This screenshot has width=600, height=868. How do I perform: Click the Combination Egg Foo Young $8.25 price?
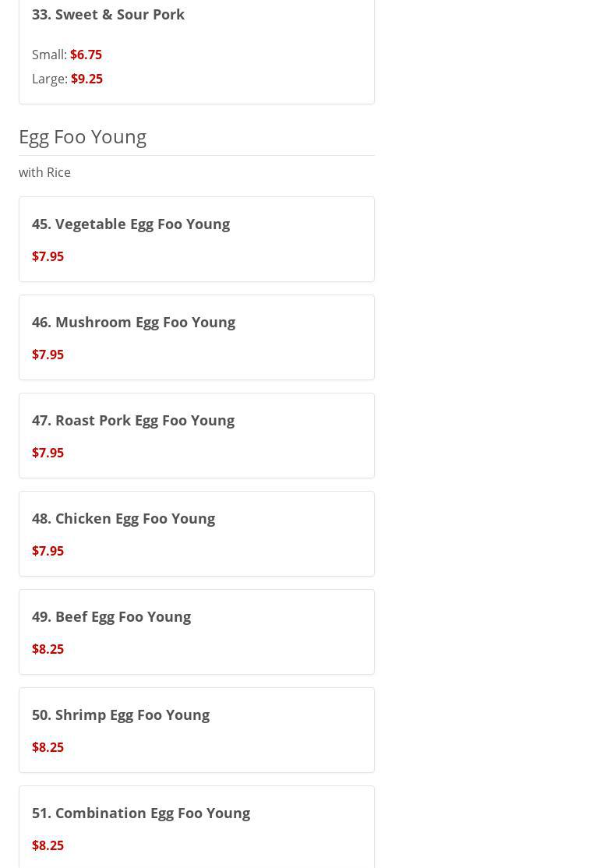coord(48,845)
